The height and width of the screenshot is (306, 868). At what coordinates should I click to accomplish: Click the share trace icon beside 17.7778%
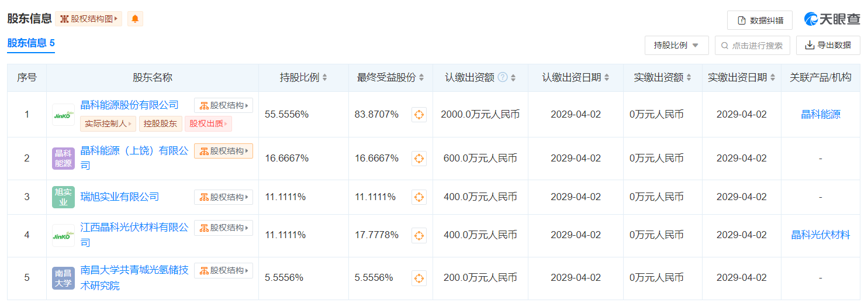[x=419, y=235]
